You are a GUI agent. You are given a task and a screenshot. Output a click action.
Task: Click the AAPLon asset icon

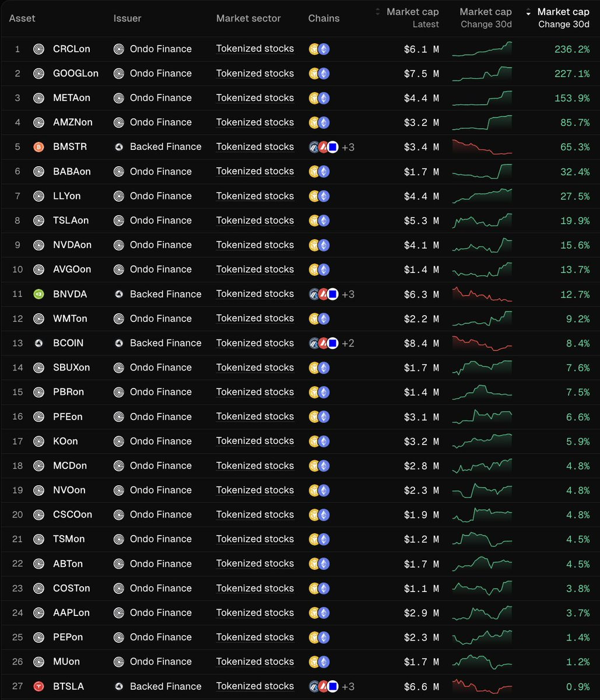[x=38, y=613]
